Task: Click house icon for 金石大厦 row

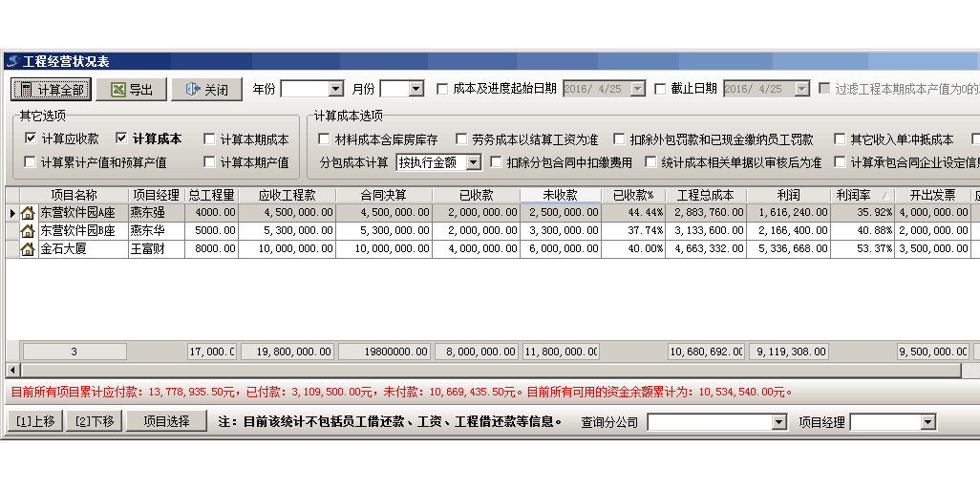Action: (x=28, y=249)
